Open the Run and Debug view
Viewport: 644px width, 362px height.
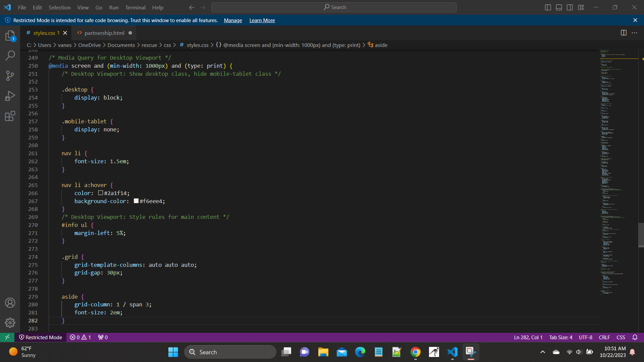pos(10,96)
